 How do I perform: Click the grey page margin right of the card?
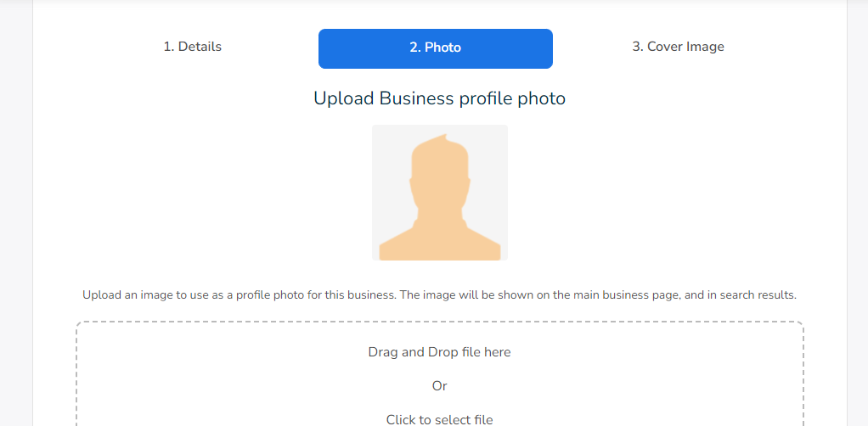857,212
